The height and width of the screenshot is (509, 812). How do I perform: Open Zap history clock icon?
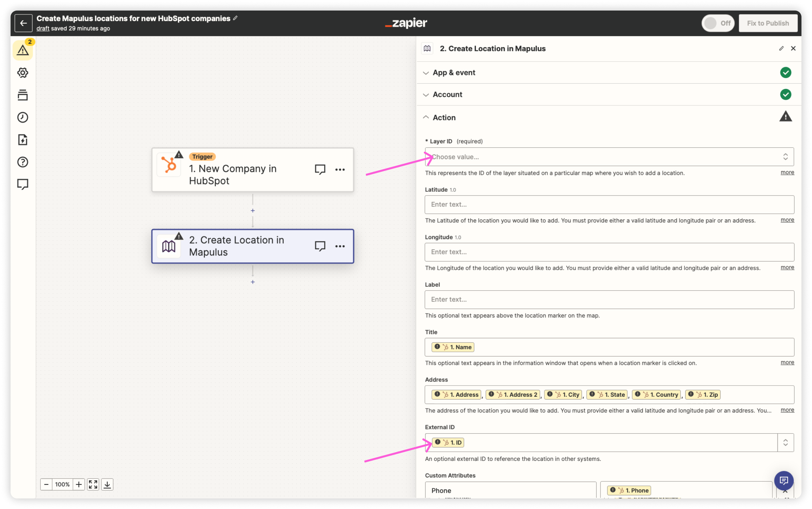(x=23, y=118)
